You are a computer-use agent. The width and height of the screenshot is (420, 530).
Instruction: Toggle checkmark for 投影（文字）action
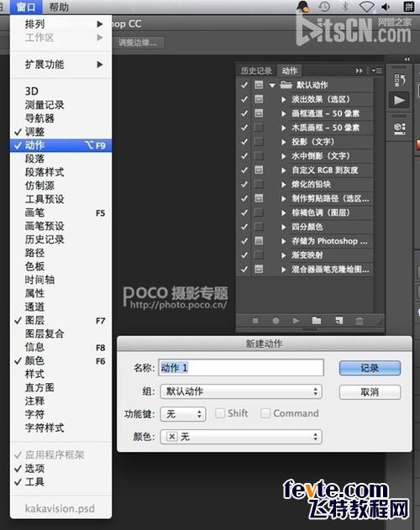[x=244, y=142]
